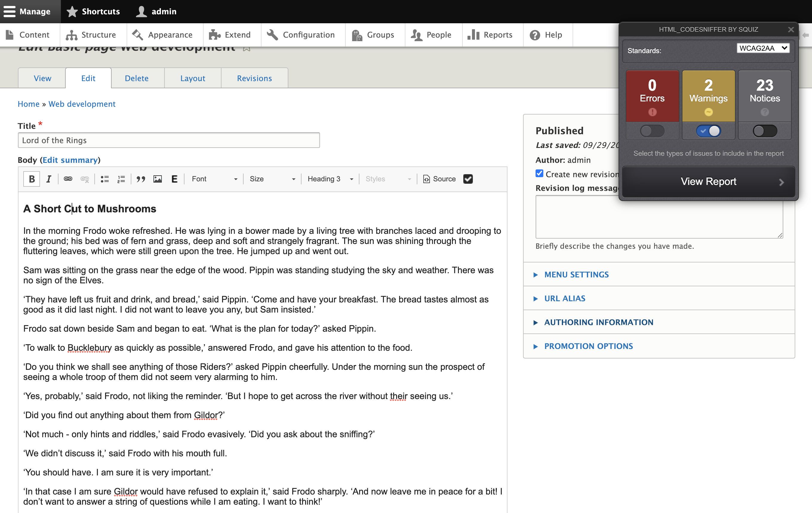Expand URL Alias section
Image resolution: width=812 pixels, height=513 pixels.
point(565,299)
